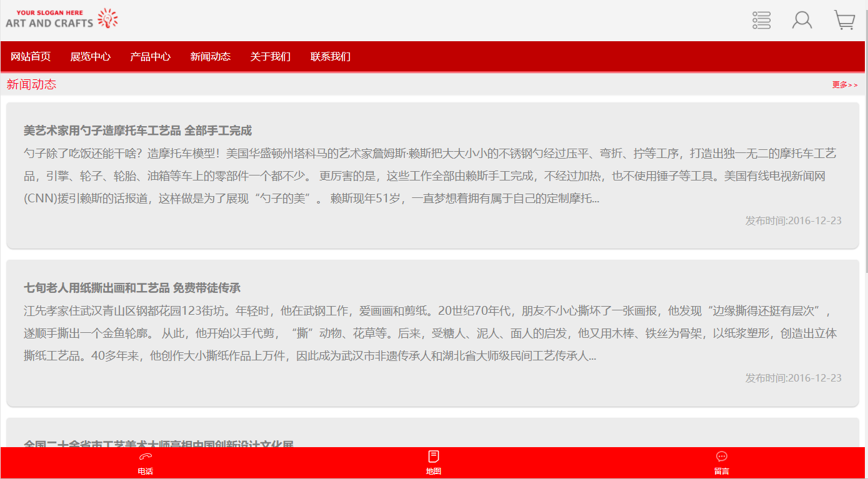Click the second article's 发布时间:2016-12-23
This screenshot has width=868, height=479.
pos(794,378)
